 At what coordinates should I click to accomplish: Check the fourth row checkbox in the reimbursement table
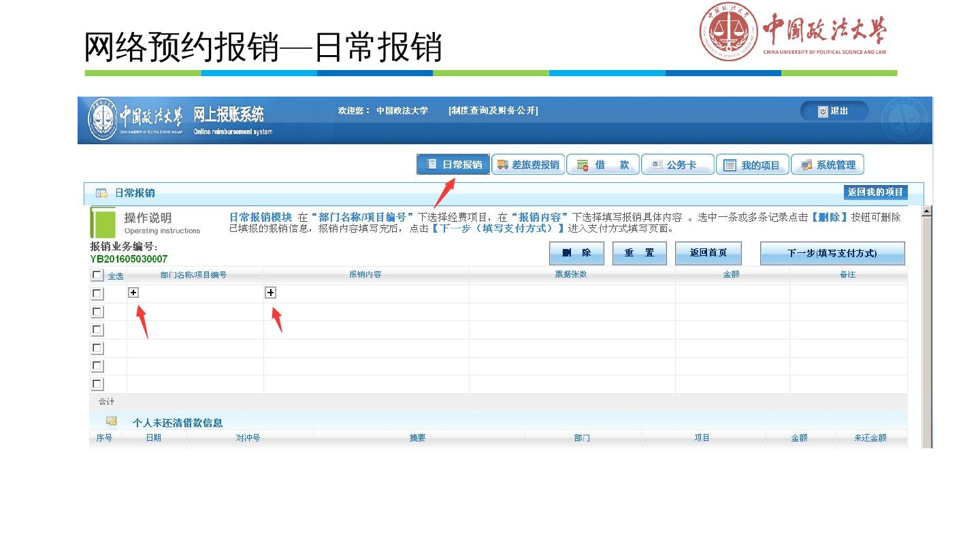[97, 348]
